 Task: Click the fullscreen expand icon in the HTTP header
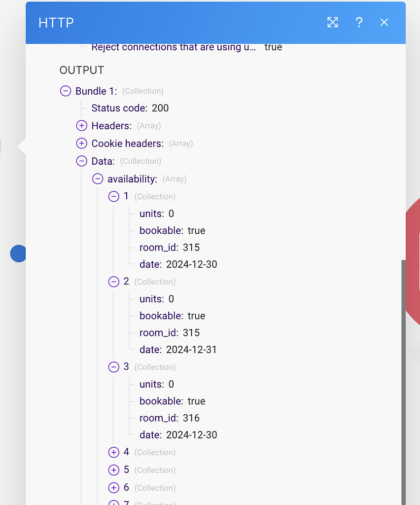pos(332,22)
